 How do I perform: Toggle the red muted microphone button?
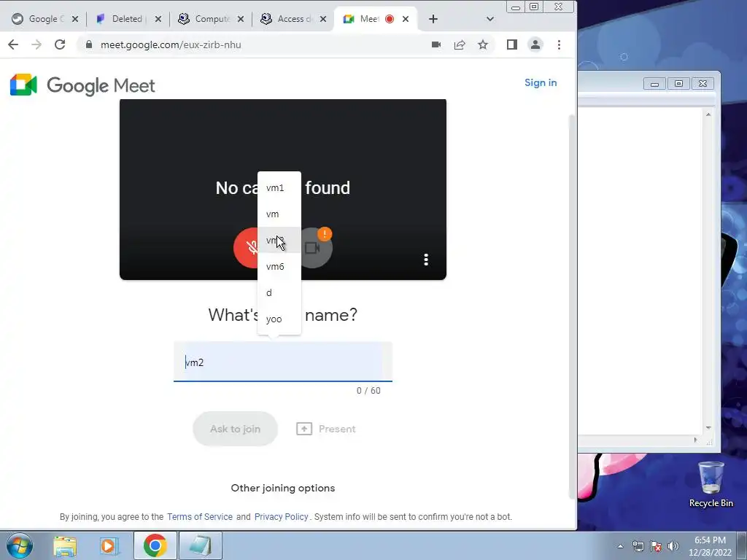[x=247, y=248]
